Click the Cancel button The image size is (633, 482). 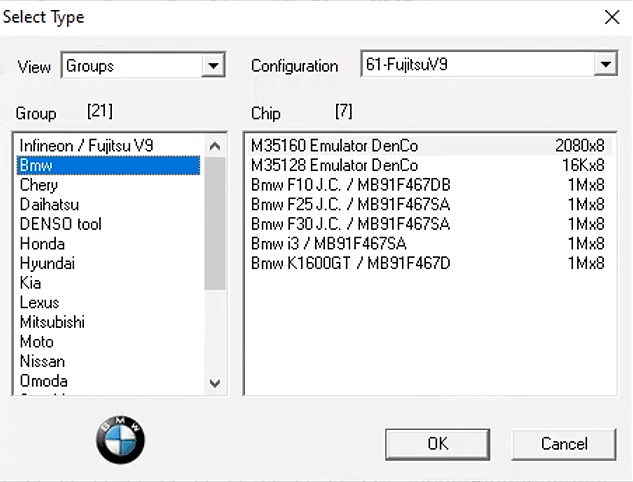(x=564, y=444)
